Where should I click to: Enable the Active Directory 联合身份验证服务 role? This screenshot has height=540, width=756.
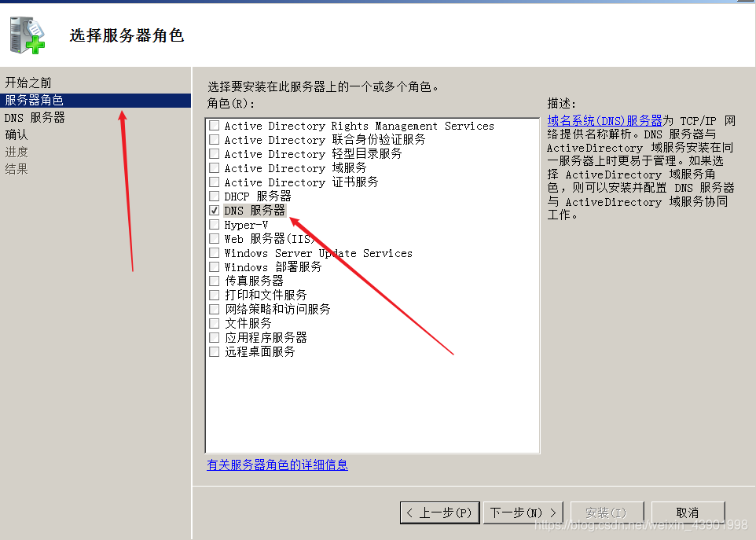pyautogui.click(x=214, y=139)
